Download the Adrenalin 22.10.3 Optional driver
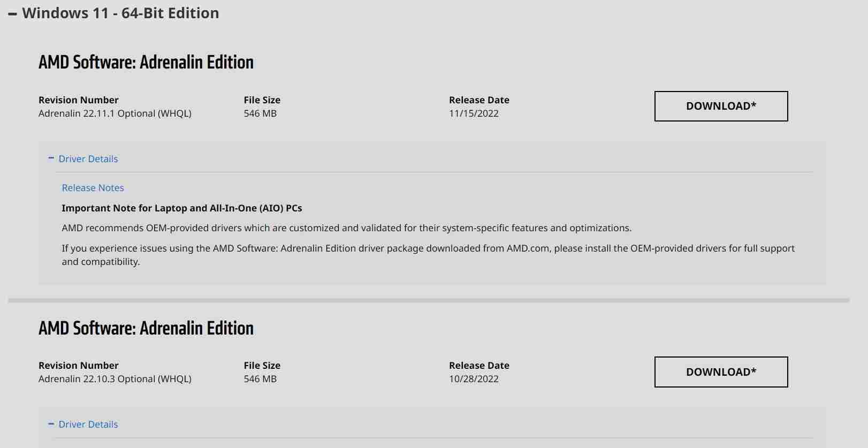The image size is (868, 448). tap(721, 371)
